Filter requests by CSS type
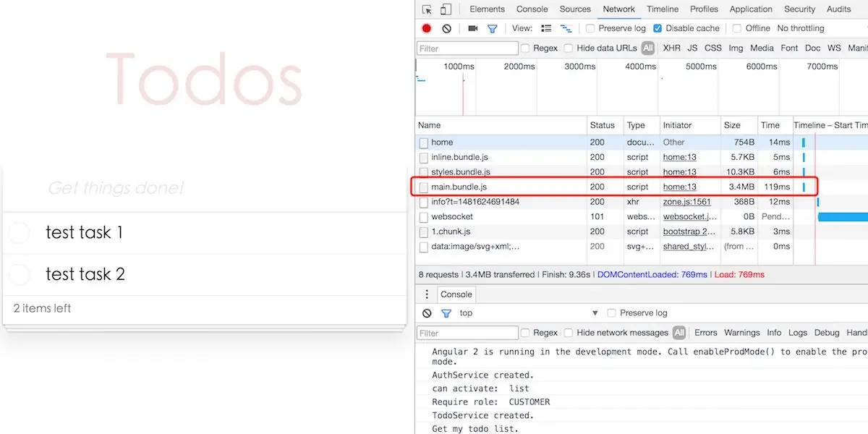This screenshot has height=434, width=868. tap(713, 48)
